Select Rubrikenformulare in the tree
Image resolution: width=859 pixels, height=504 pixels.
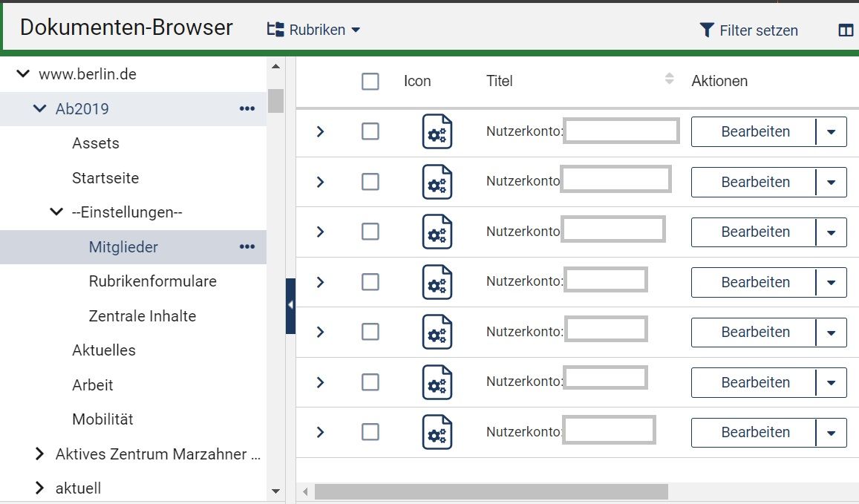click(x=152, y=281)
